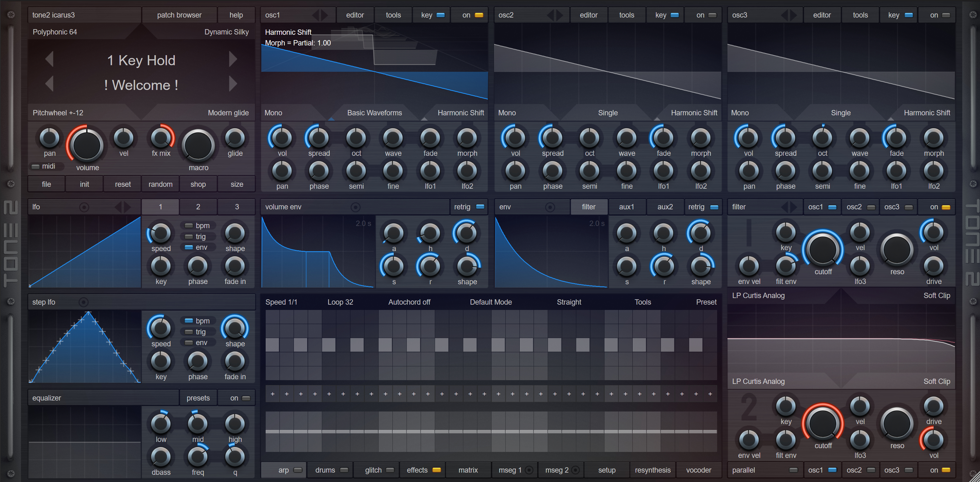Open the Autochord off selector in the arpeggiator
Viewport: 980px width, 482px height.
tap(409, 302)
